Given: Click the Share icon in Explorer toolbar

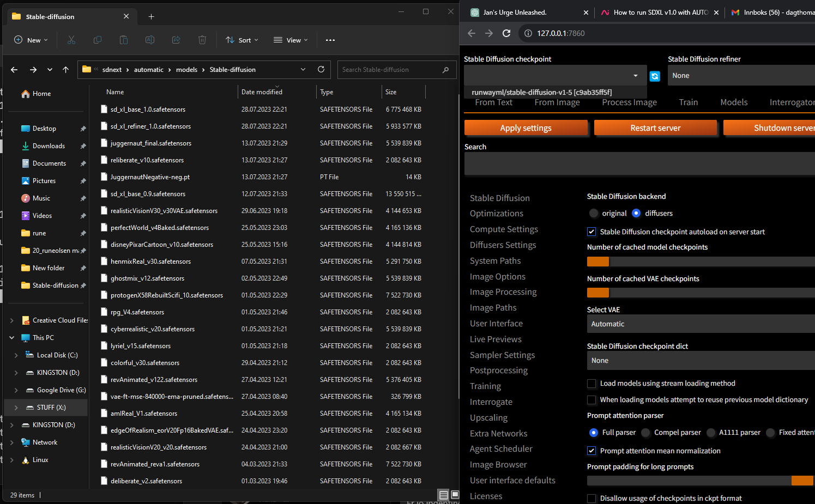Looking at the screenshot, I should pyautogui.click(x=176, y=40).
